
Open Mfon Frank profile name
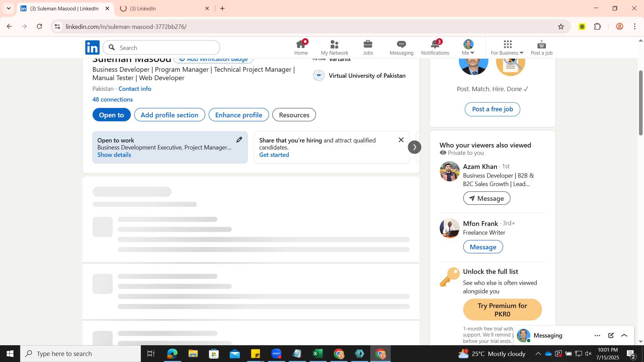pyautogui.click(x=480, y=224)
